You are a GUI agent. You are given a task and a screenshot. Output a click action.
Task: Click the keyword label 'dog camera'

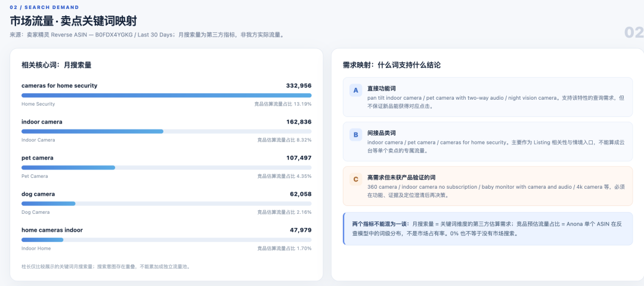pos(38,194)
